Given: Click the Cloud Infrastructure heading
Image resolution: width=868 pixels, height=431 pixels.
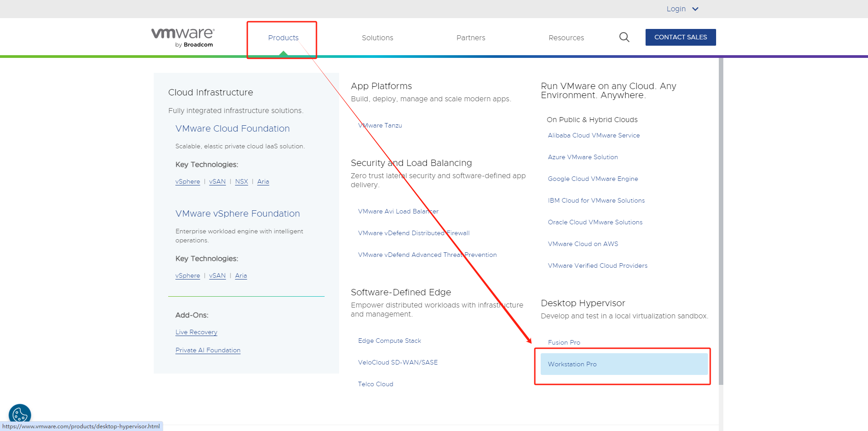Looking at the screenshot, I should 211,92.
